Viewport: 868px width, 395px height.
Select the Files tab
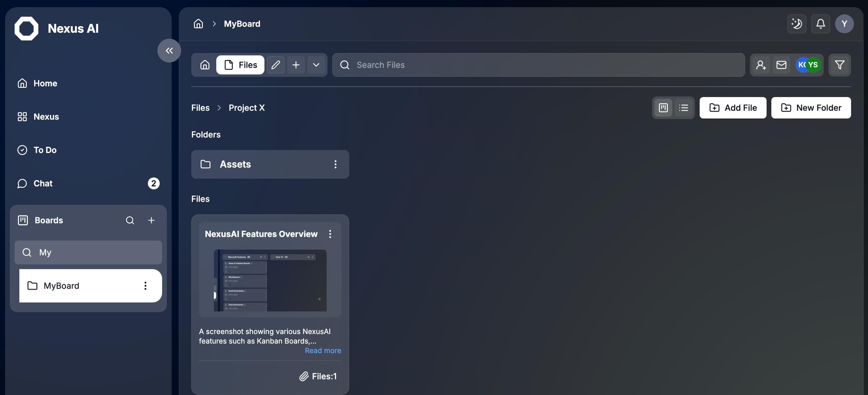[x=240, y=65]
